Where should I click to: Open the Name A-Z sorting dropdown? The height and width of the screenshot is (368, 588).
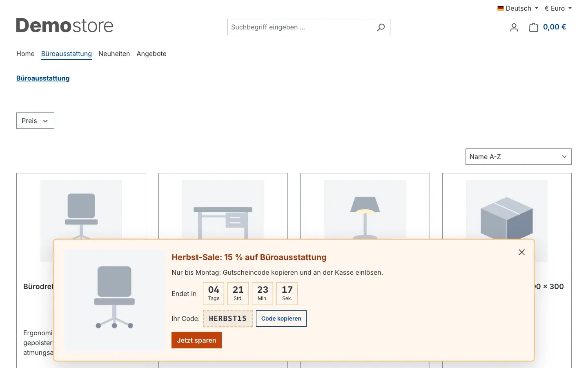coord(518,157)
